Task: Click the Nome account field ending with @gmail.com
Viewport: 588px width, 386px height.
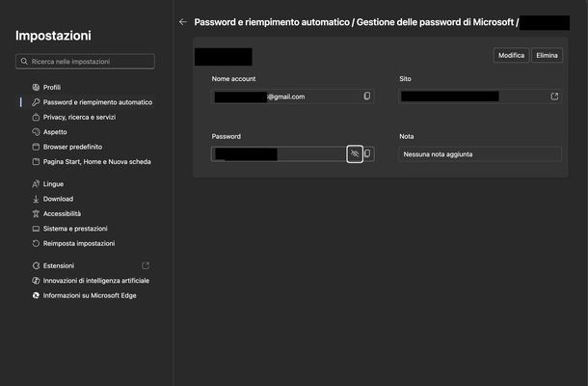Action: (293, 96)
